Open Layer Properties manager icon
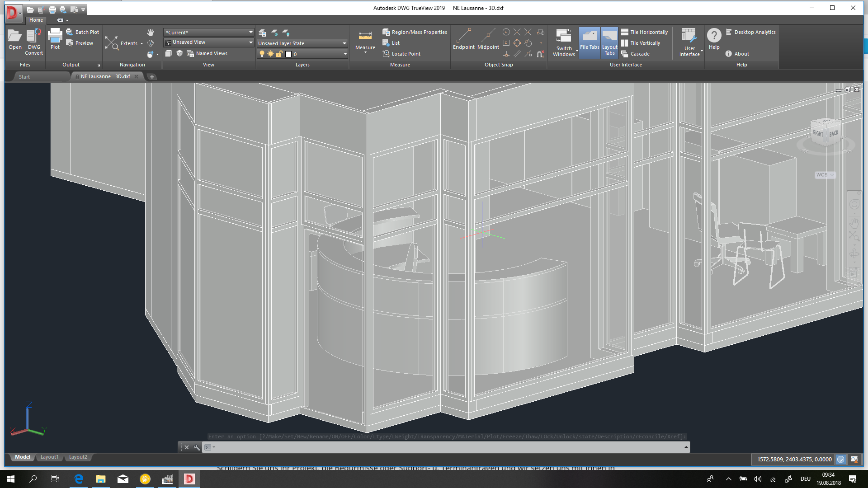This screenshot has width=868, height=488. point(262,33)
